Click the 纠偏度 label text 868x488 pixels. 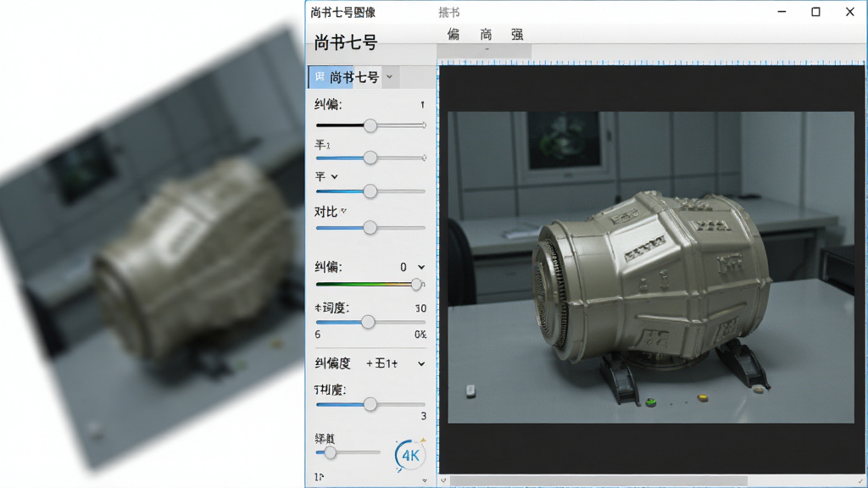pyautogui.click(x=332, y=363)
